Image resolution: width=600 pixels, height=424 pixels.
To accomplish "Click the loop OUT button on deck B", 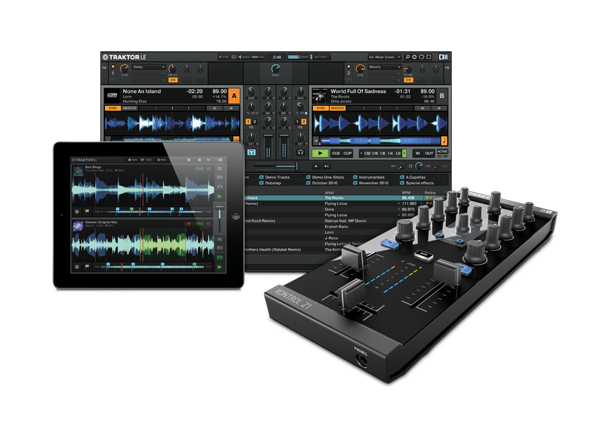I will pos(429,153).
